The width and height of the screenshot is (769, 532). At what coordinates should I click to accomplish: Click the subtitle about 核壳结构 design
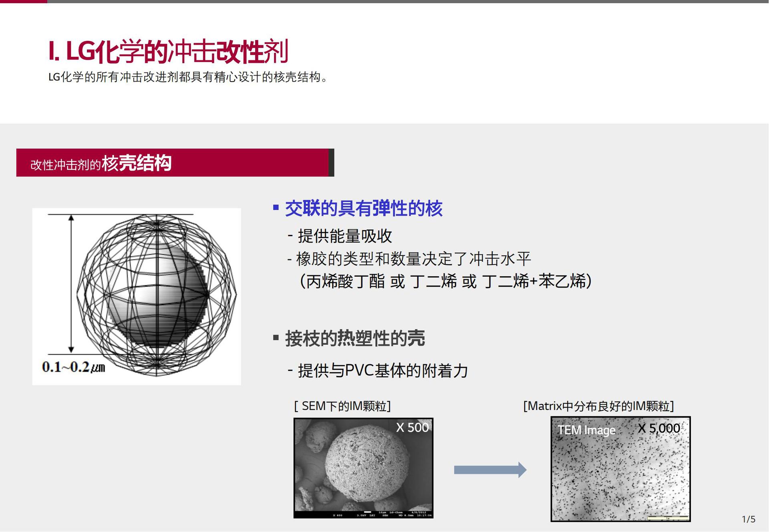188,77
